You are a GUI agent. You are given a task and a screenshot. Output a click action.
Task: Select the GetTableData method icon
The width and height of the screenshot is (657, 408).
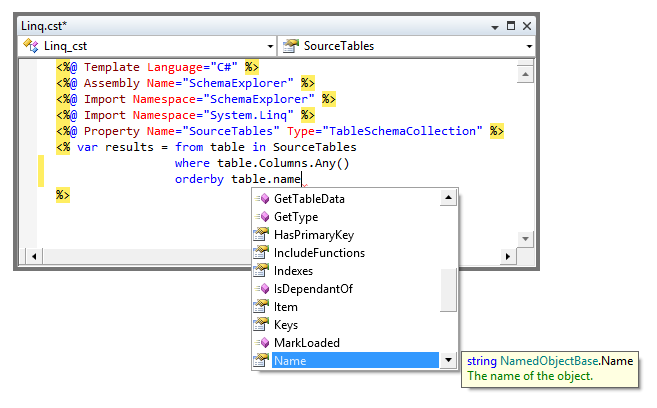(x=262, y=199)
